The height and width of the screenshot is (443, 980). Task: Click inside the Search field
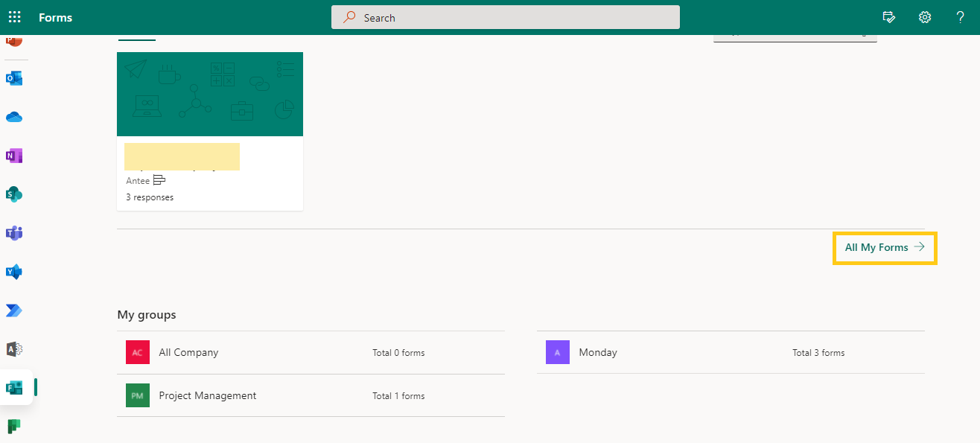tap(506, 16)
